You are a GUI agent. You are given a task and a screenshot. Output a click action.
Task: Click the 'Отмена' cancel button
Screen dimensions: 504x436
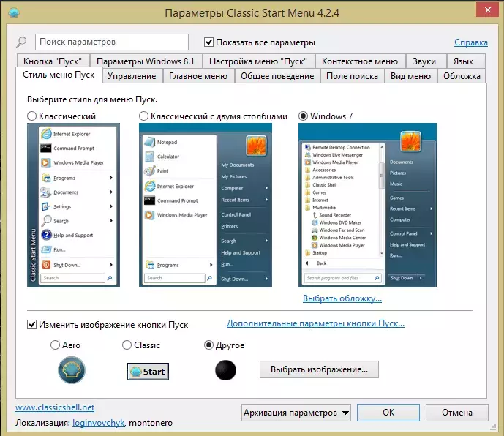point(457,413)
